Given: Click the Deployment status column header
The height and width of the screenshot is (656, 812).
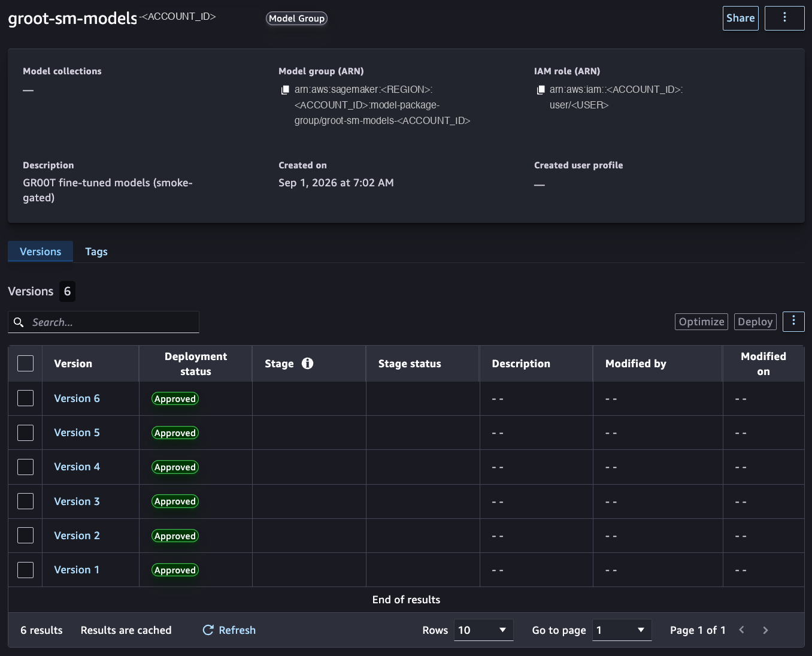Looking at the screenshot, I should [196, 364].
